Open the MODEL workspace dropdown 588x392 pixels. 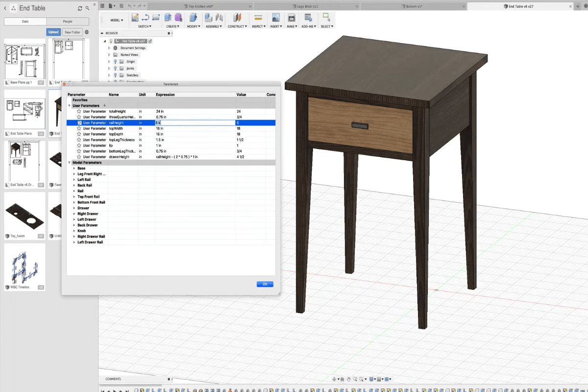[x=118, y=20]
